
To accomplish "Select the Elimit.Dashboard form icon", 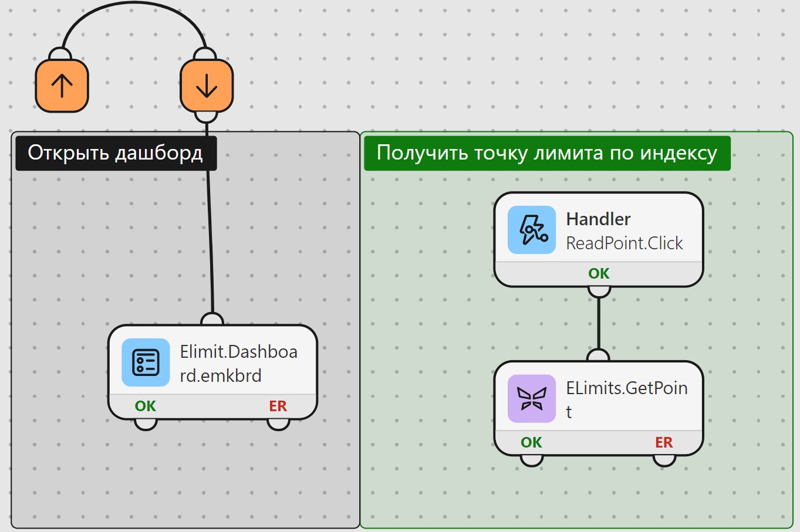I will (146, 362).
